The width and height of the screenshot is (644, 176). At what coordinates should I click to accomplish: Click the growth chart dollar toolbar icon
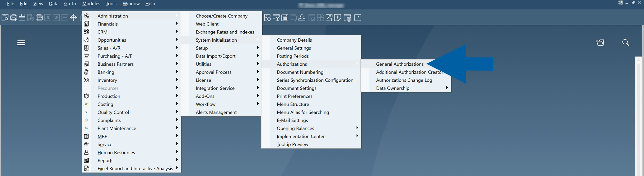point(329,18)
